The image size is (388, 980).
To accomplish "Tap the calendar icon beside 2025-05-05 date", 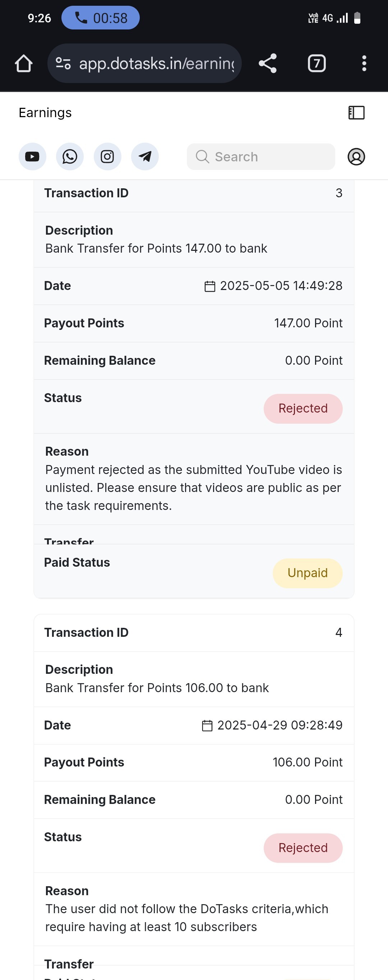I will click(x=209, y=286).
